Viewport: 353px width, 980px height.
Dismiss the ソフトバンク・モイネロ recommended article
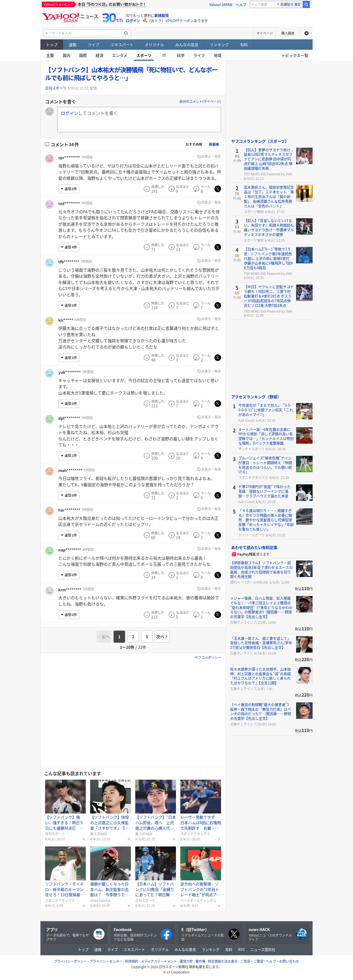tap(84, 906)
